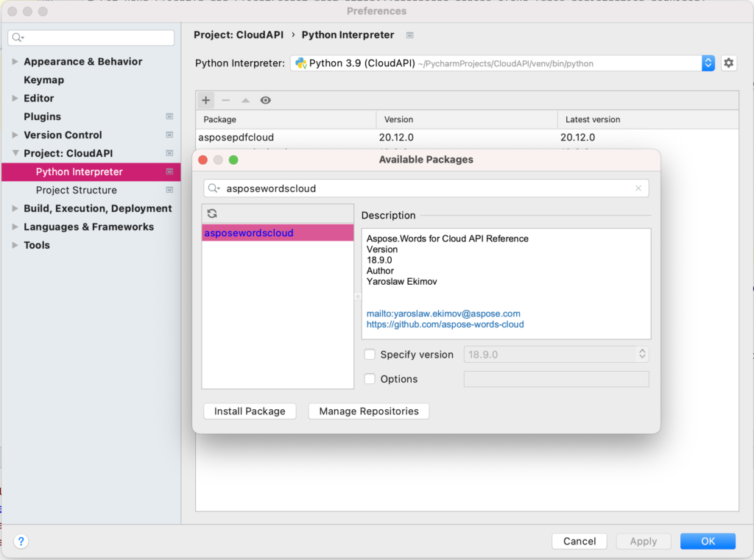Screen dimensions: 754x560
Task: Sort by the Package column header
Action: click(286, 119)
